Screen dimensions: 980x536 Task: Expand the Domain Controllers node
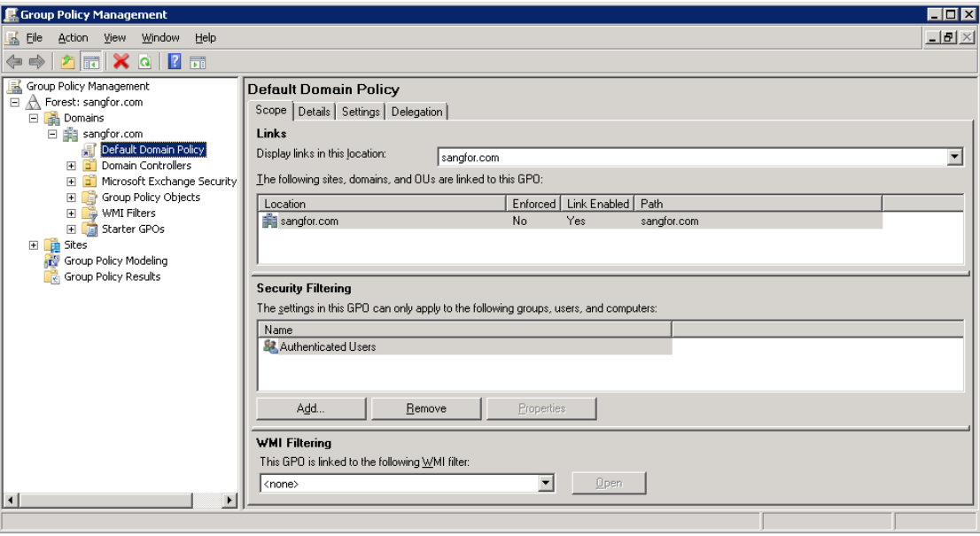[x=71, y=166]
